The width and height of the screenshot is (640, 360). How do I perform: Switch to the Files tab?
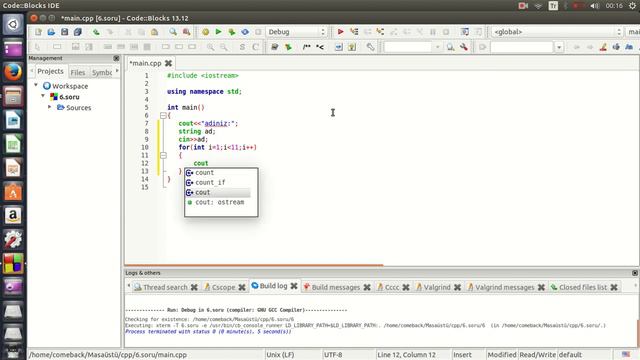[78, 72]
